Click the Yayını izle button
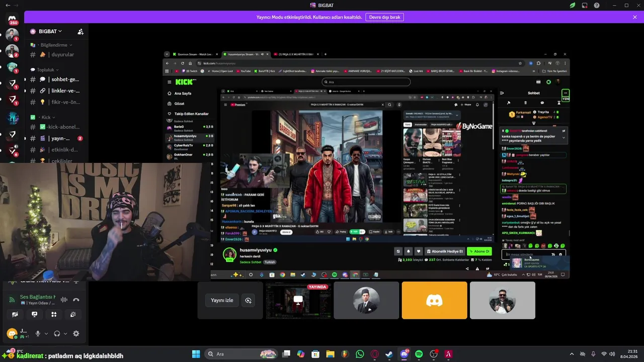Image resolution: width=644 pixels, height=362 pixels. [x=222, y=300]
